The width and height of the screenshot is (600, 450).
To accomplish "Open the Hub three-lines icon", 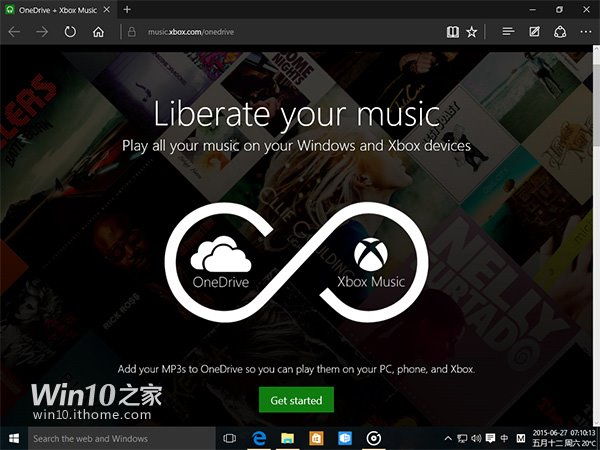I will pyautogui.click(x=508, y=31).
